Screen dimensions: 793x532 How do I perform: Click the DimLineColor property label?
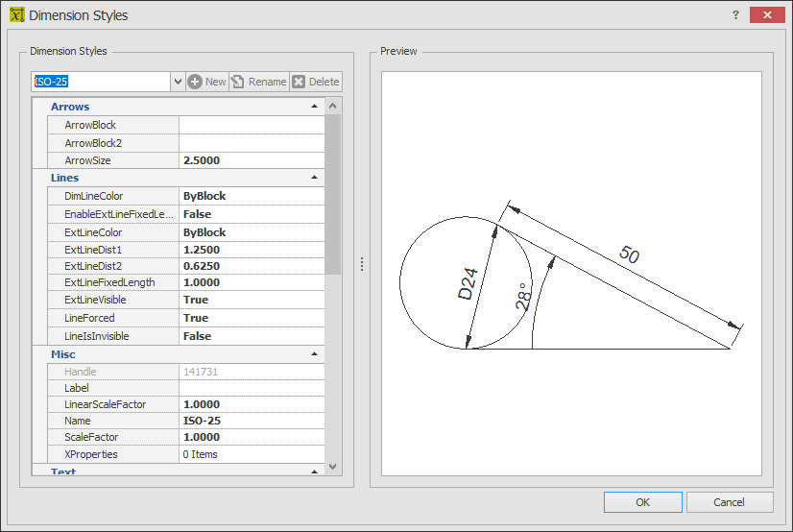tap(93, 196)
